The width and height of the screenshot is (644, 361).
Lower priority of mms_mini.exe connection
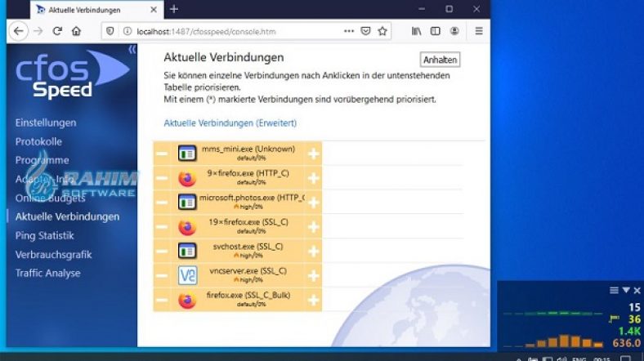point(162,154)
